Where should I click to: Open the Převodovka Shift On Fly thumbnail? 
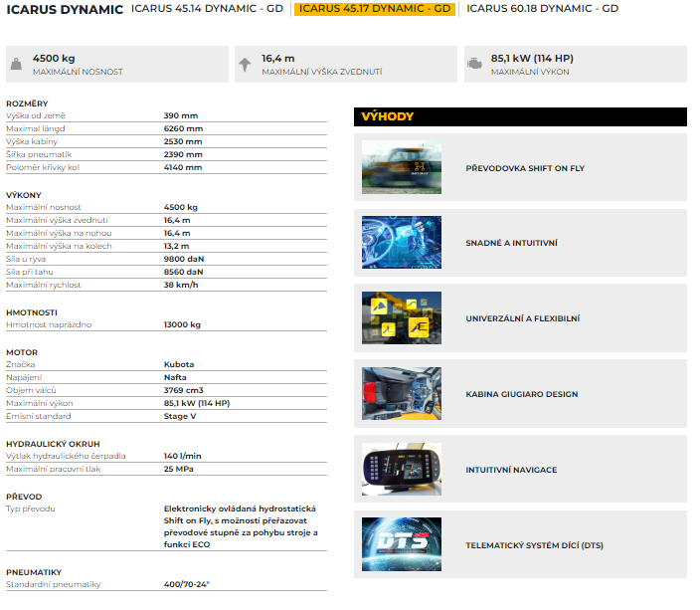(x=402, y=167)
